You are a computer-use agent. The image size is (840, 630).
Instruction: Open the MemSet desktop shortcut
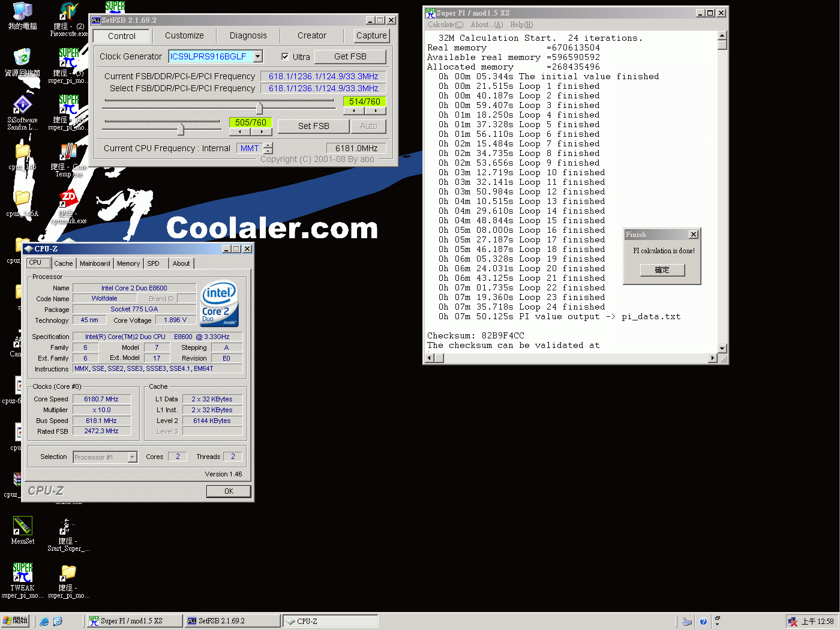(x=22, y=526)
